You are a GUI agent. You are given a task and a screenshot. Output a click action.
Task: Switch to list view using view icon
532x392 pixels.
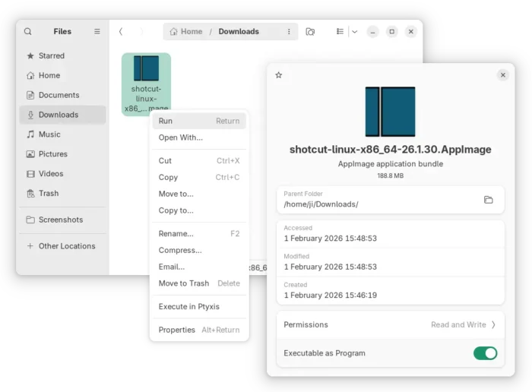pyautogui.click(x=340, y=32)
